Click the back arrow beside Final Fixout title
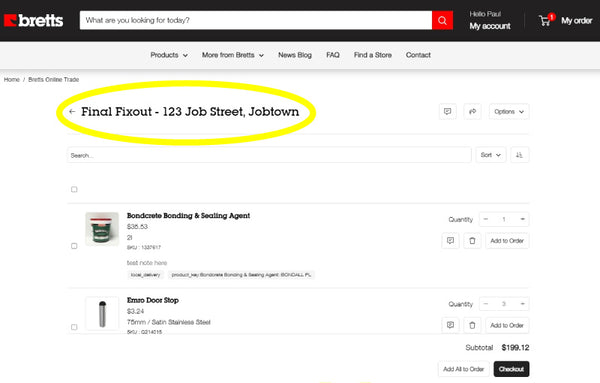This screenshot has height=383, width=600. 72,112
